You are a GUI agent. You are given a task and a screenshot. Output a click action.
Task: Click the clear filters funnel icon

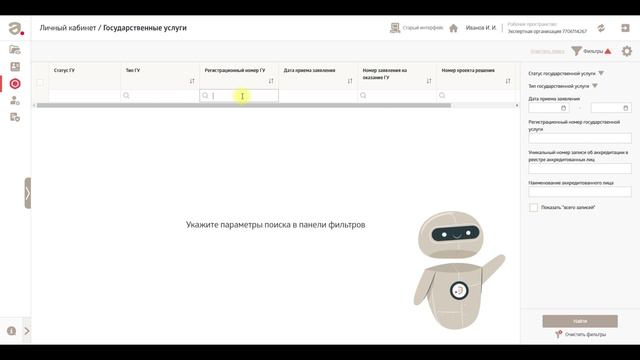click(558, 334)
